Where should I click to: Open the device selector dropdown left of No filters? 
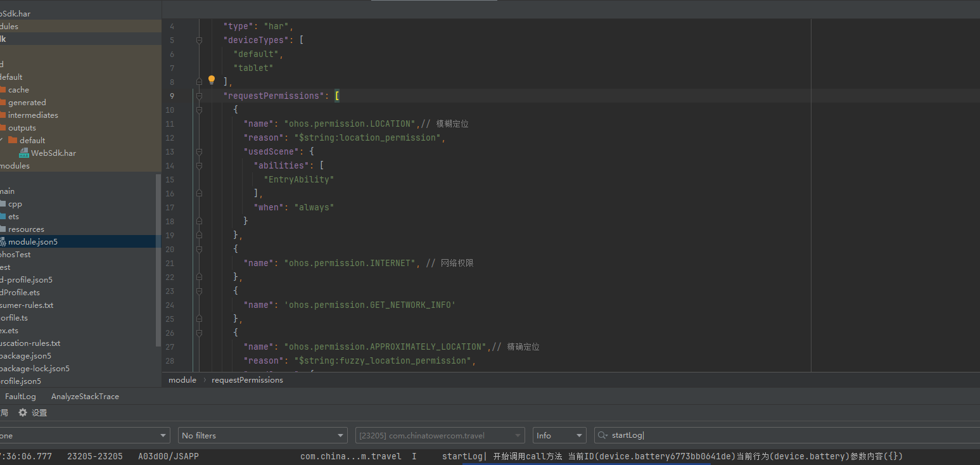click(85, 435)
